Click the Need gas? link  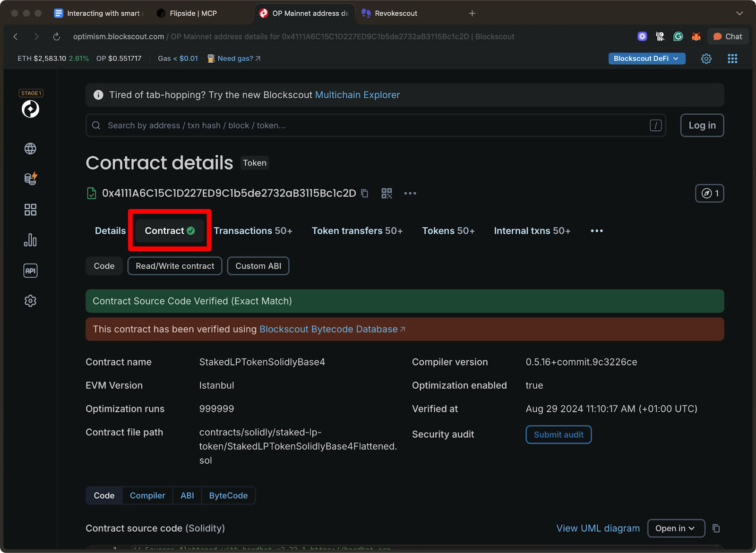239,59
